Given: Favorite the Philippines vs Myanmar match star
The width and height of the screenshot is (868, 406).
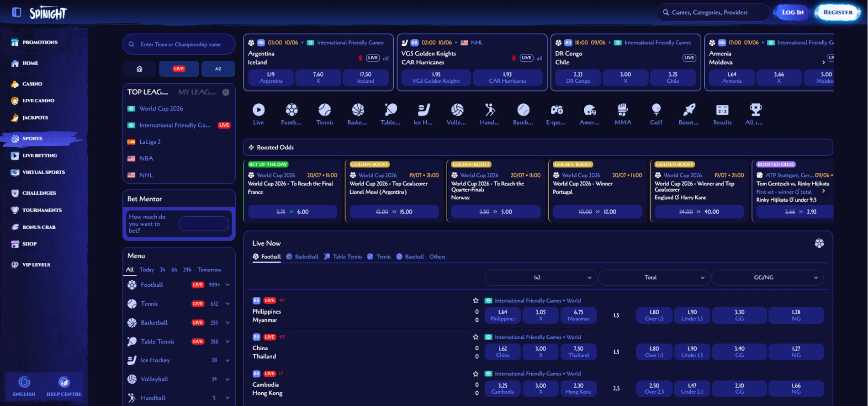Looking at the screenshot, I should coord(476,300).
